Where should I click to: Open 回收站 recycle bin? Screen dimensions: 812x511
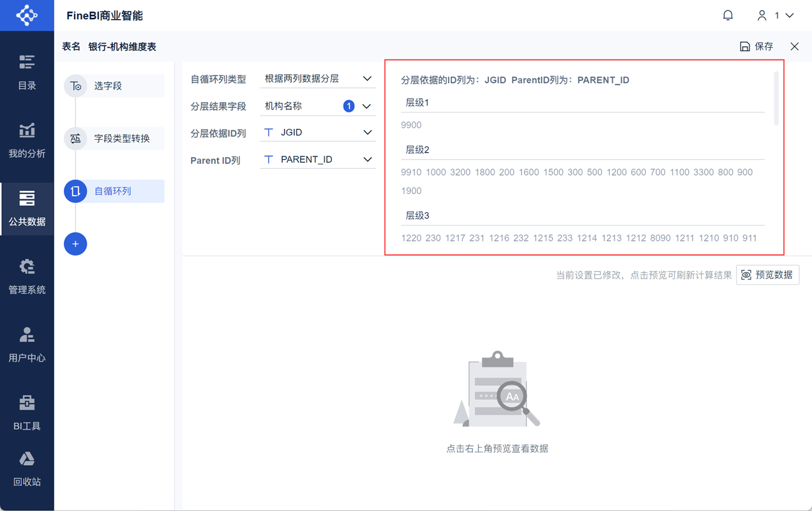(27, 469)
